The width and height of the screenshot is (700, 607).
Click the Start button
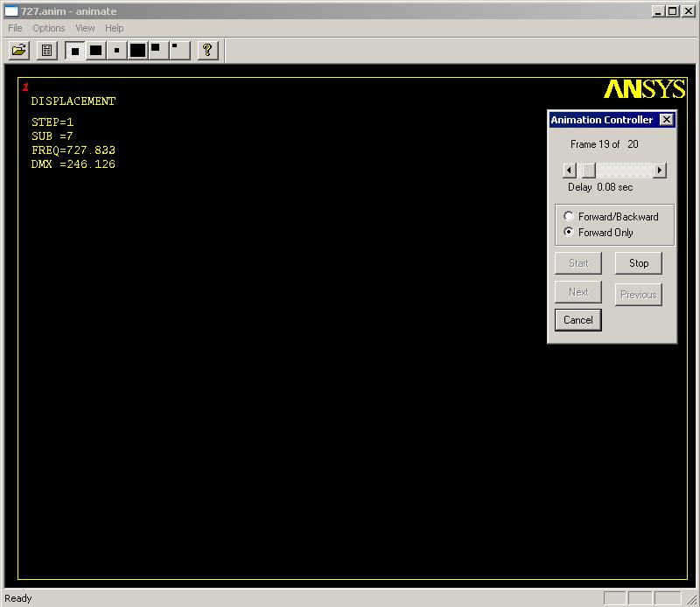click(578, 263)
